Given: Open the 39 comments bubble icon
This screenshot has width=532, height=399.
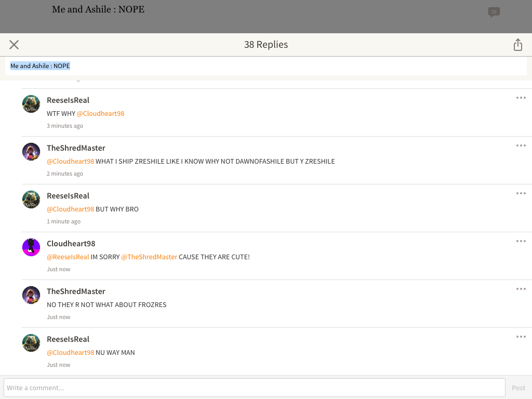Looking at the screenshot, I should (x=494, y=12).
